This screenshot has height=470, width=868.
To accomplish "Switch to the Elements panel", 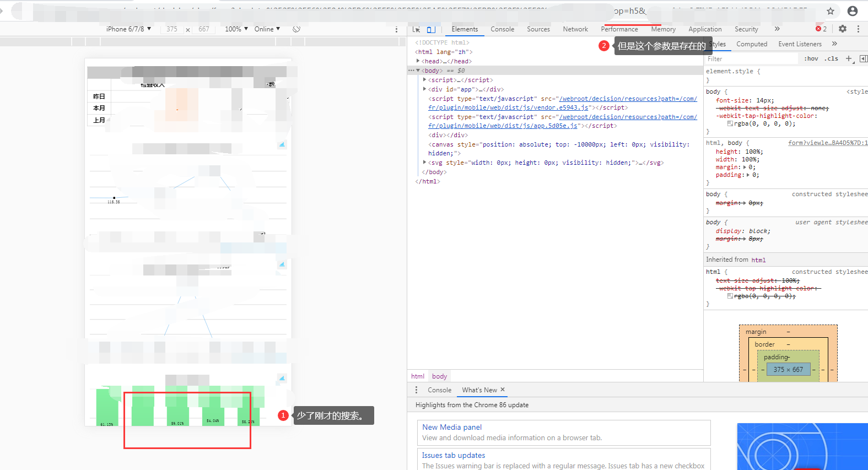I will 465,29.
